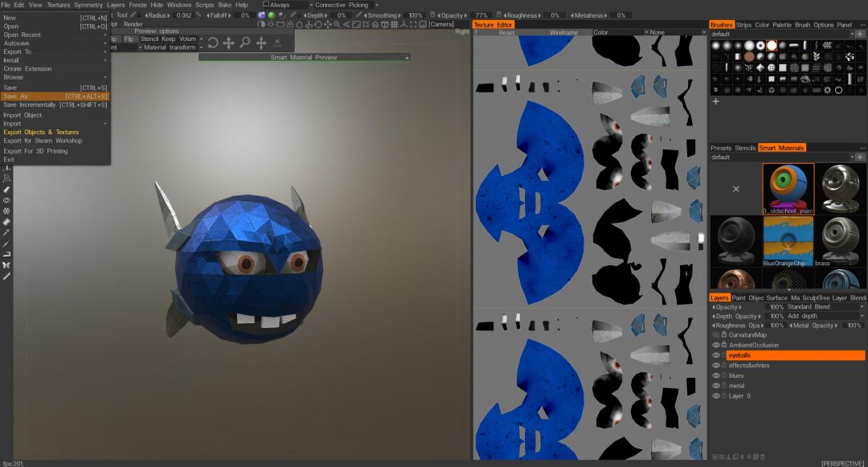Close the Preview options panel with the X
The width and height of the screenshot is (868, 467).
277,43
